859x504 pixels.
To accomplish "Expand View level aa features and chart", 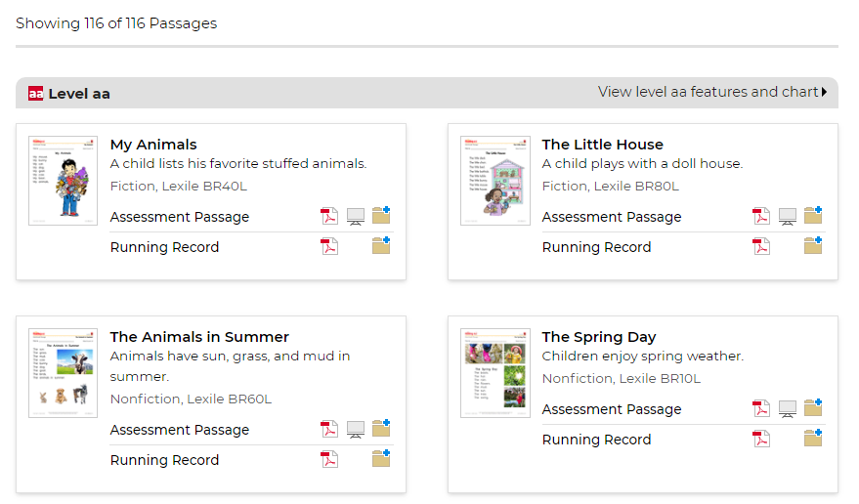I will pyautogui.click(x=712, y=92).
